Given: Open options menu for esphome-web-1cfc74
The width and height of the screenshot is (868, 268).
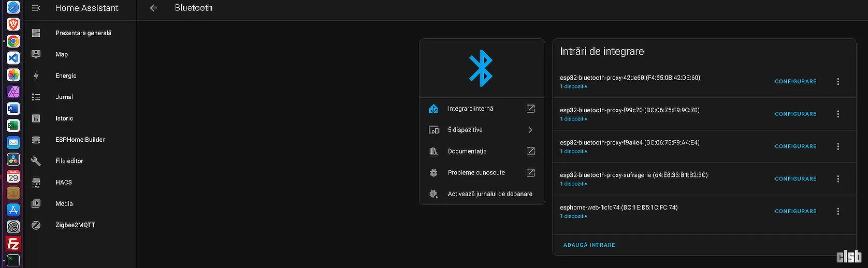Looking at the screenshot, I should [838, 211].
